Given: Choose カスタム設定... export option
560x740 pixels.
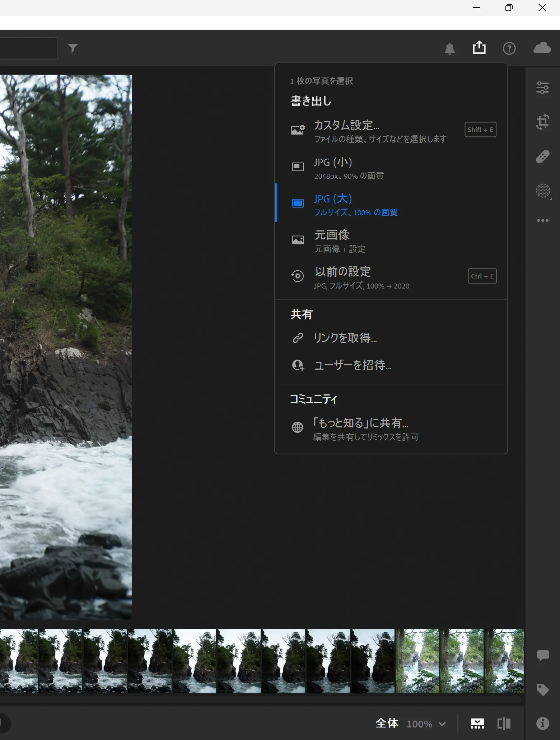Looking at the screenshot, I should [391, 131].
